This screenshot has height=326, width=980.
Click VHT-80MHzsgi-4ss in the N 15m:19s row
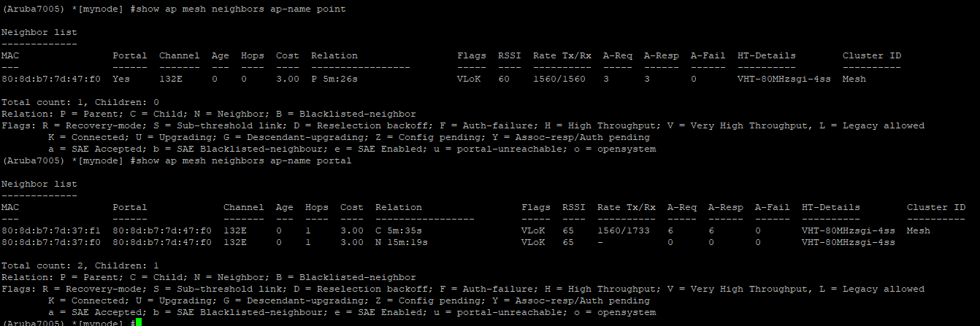pos(849,242)
